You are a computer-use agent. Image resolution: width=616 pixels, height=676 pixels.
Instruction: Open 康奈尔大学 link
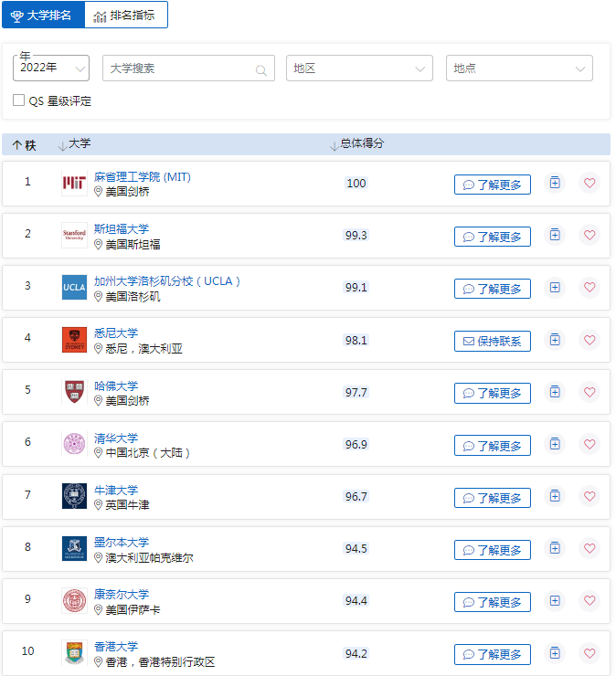pos(122,594)
